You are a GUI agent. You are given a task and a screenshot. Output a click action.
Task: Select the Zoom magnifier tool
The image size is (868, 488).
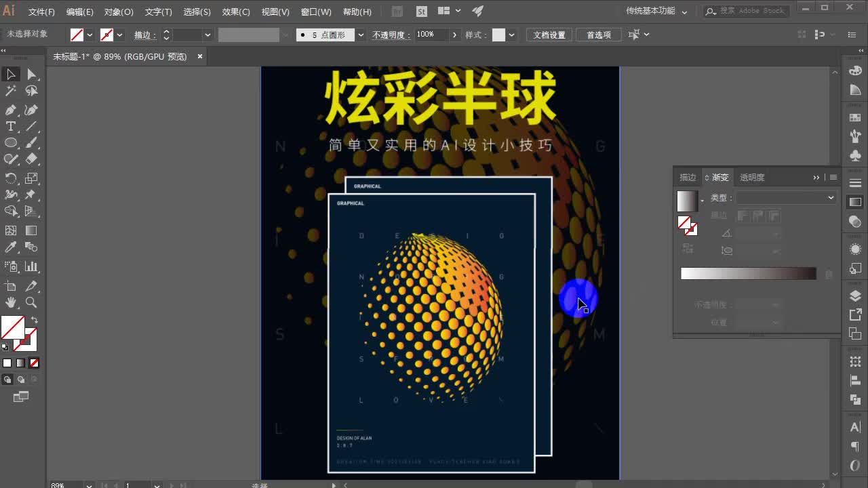pyautogui.click(x=31, y=302)
